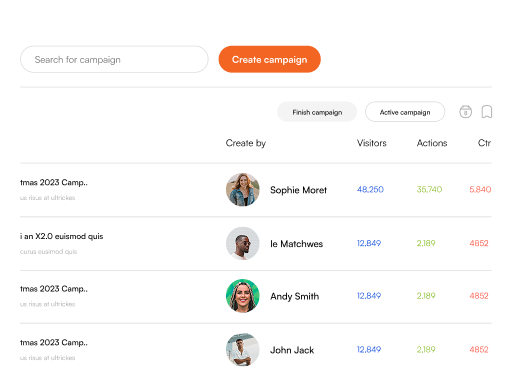
Task: Sort by the Visitors column header
Action: (372, 143)
